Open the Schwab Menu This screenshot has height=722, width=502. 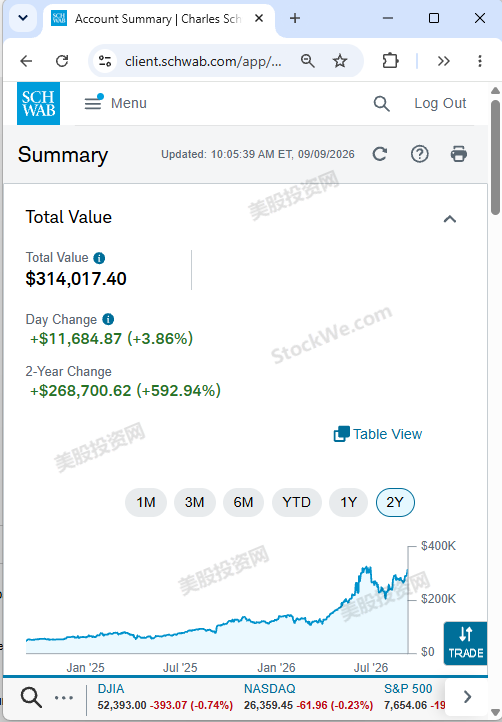coord(116,103)
